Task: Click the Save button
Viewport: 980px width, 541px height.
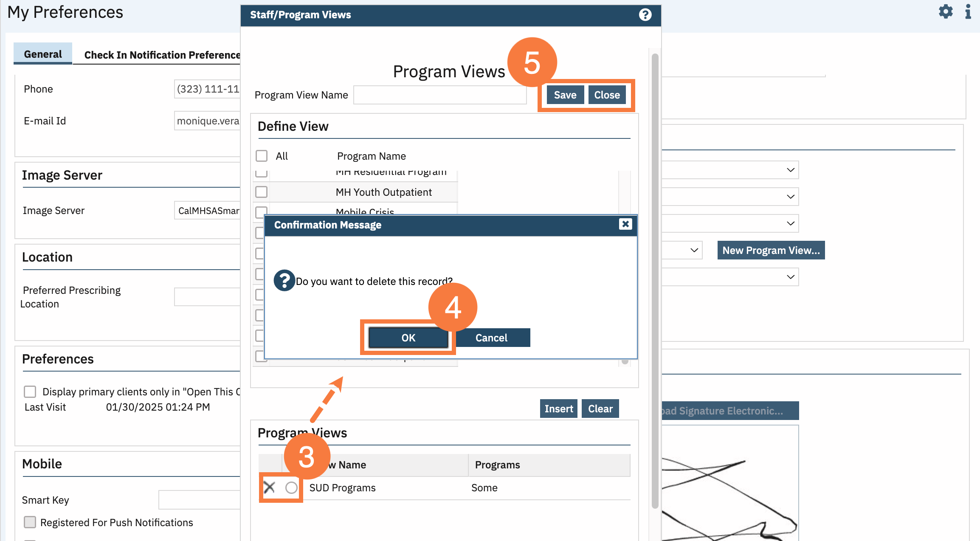Action: point(565,95)
